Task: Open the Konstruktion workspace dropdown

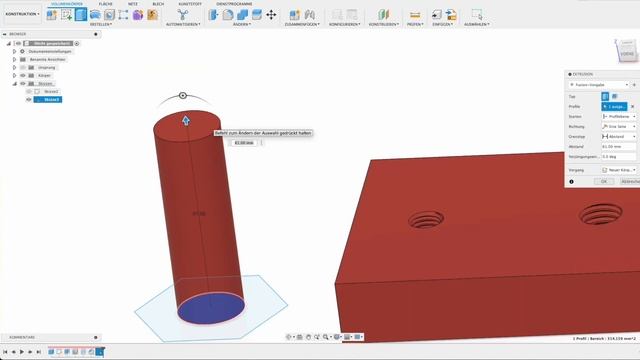Action: pos(22,14)
